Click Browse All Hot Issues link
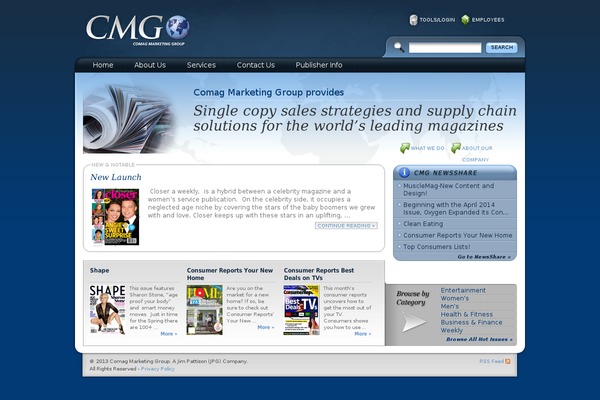The image size is (600, 400). [x=479, y=340]
